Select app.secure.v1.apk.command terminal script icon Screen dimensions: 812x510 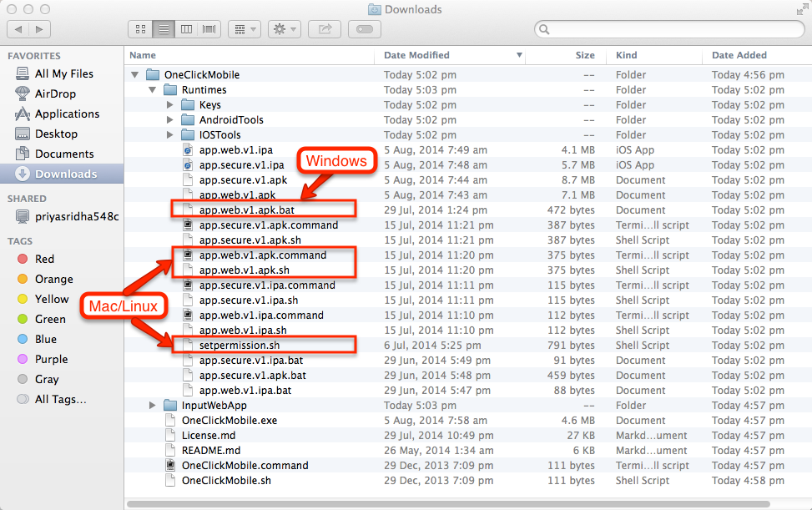pos(188,225)
